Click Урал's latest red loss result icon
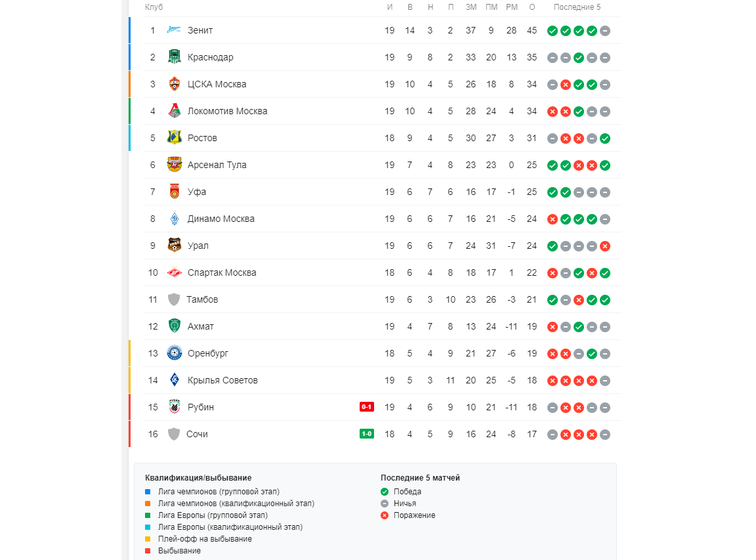756x560 pixels. [x=605, y=246]
